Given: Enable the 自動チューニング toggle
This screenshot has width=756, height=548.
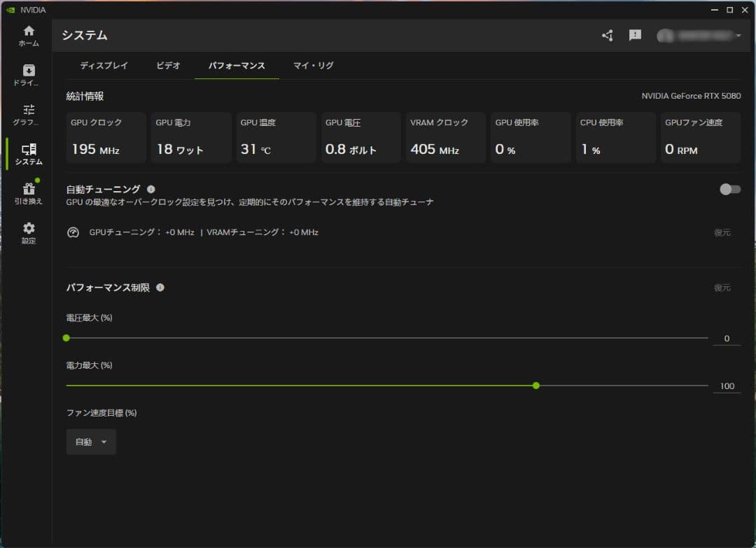Looking at the screenshot, I should (x=729, y=189).
